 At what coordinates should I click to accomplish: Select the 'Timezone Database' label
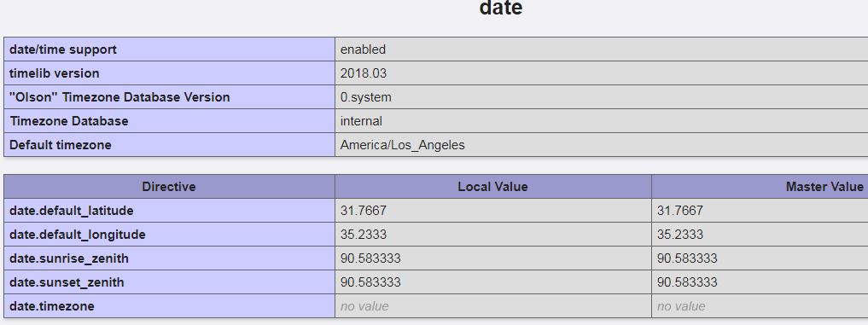[68, 120]
